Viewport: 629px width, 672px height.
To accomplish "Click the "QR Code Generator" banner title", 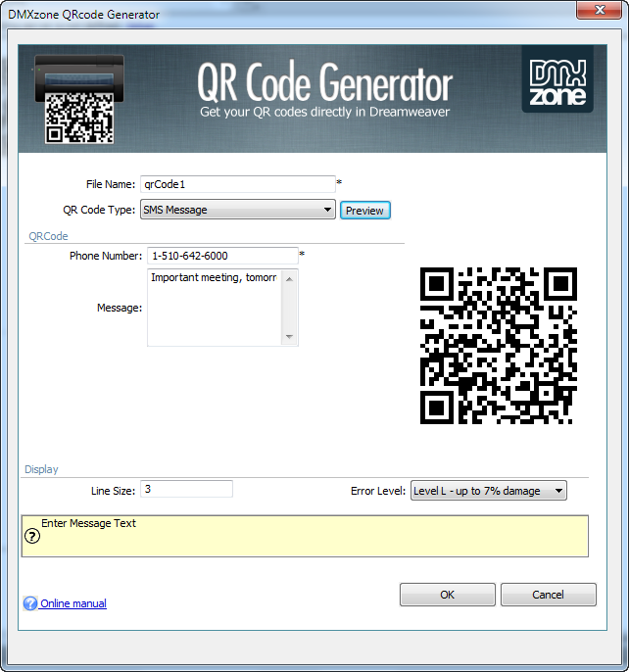I will tap(324, 81).
